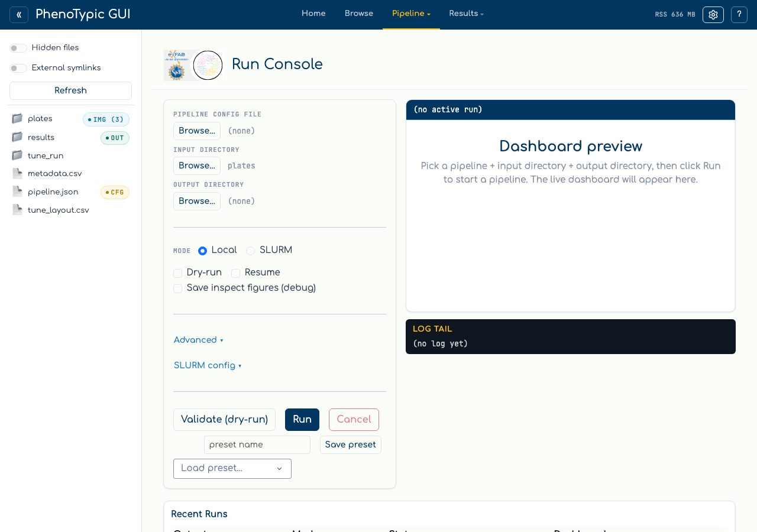Click the plates folder icon

[17, 119]
